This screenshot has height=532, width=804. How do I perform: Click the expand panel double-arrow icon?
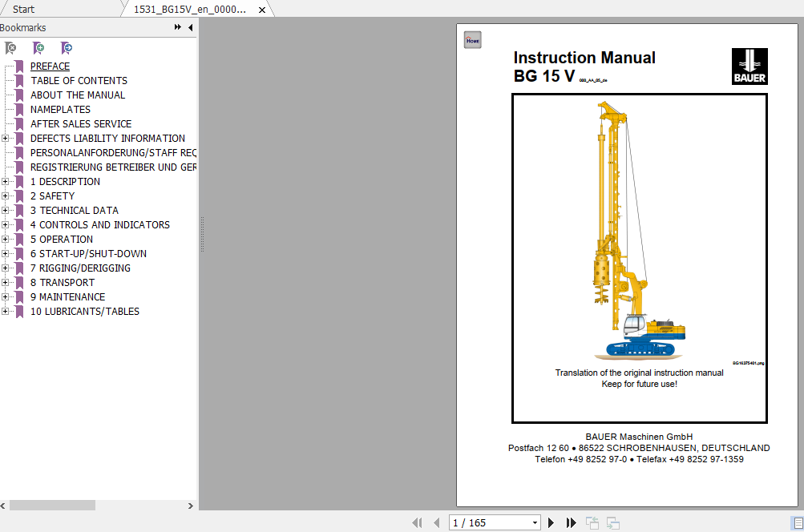coord(177,27)
